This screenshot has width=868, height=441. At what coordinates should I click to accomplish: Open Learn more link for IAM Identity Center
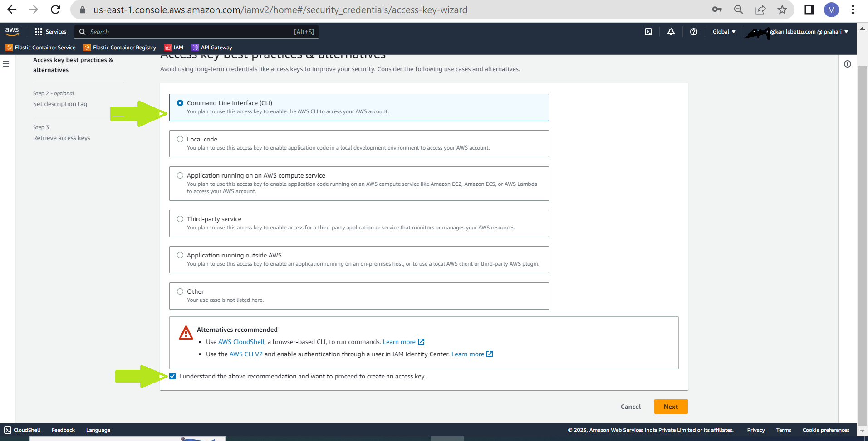pyautogui.click(x=468, y=354)
